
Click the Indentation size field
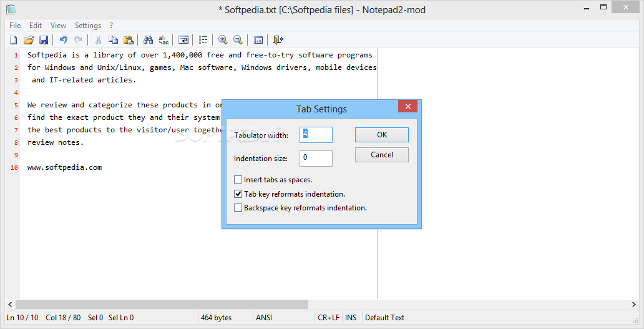pyautogui.click(x=316, y=158)
